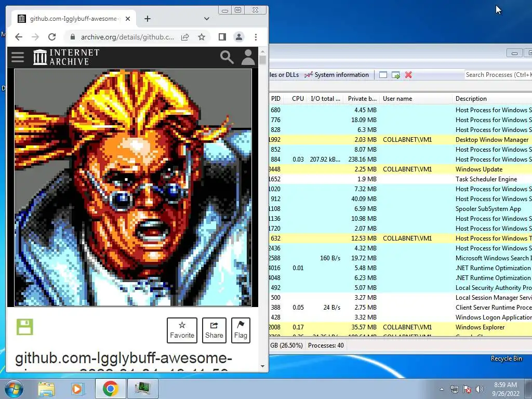Select the Desktop Window Manager row
This screenshot has width=532, height=399.
coord(401,139)
